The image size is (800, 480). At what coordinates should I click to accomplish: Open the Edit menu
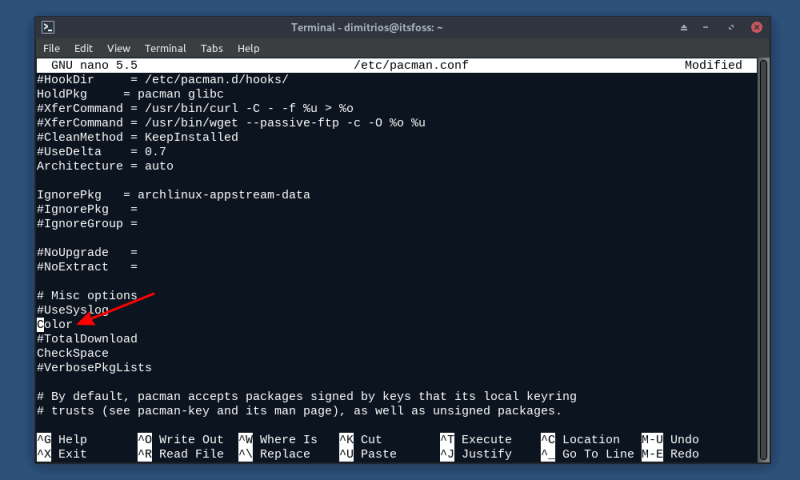[x=83, y=48]
